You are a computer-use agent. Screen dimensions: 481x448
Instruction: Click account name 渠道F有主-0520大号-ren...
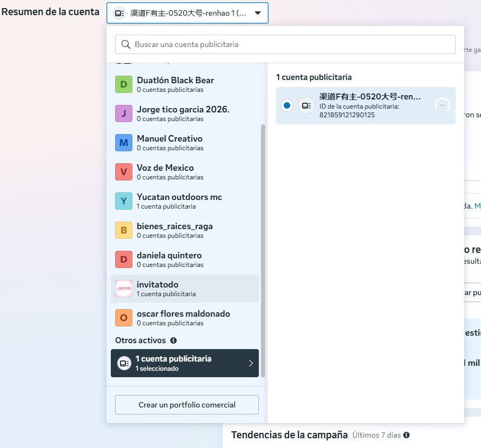(x=370, y=97)
